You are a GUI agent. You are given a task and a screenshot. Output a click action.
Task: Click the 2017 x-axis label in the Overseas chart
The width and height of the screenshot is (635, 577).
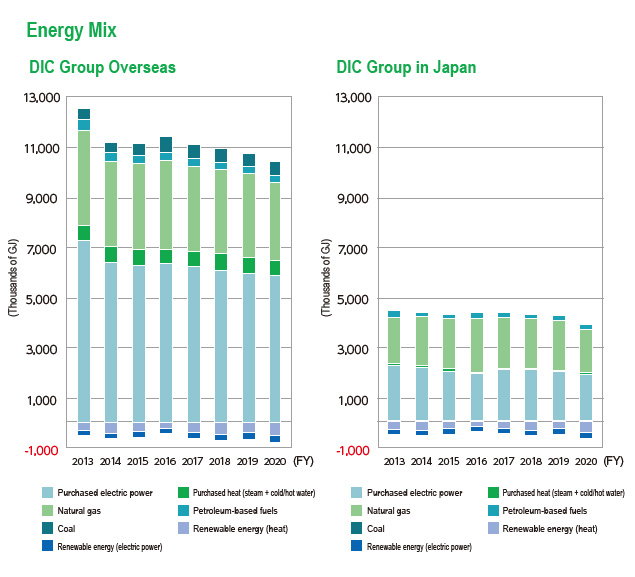[192, 461]
